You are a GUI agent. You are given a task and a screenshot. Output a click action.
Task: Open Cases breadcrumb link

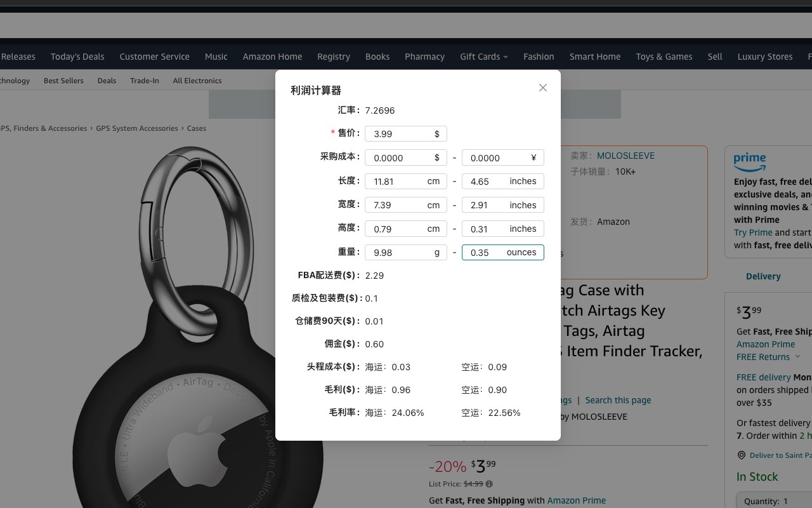[x=197, y=128]
